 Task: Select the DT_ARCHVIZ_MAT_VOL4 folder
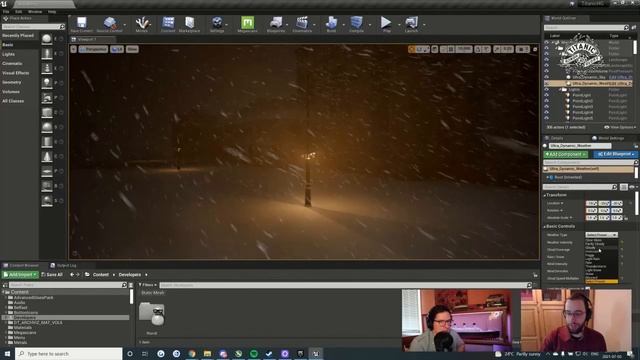tap(38, 322)
